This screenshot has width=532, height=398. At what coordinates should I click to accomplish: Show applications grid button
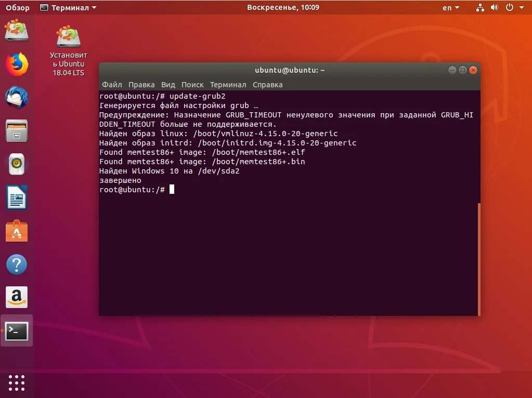tap(17, 382)
